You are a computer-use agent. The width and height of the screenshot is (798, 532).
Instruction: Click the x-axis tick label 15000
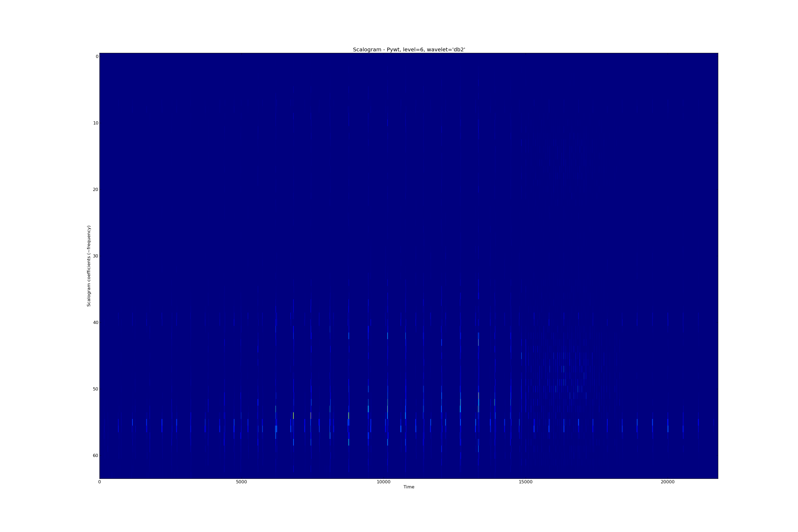pos(526,482)
